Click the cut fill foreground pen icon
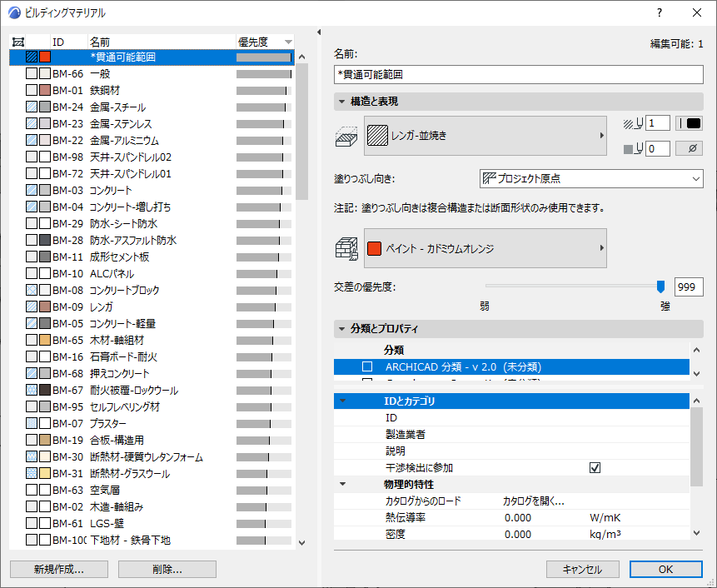Screen dimensions: 717x588 633,123
